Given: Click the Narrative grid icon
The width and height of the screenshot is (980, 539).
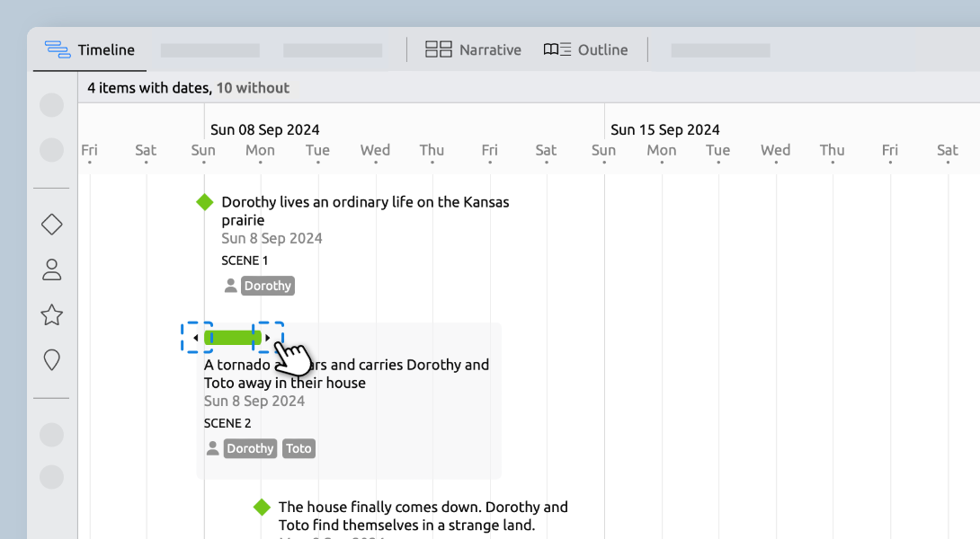Looking at the screenshot, I should 438,49.
